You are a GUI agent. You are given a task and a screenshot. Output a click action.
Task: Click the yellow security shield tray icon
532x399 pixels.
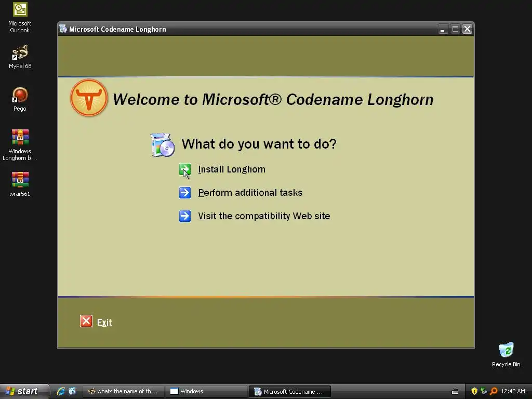[474, 391]
